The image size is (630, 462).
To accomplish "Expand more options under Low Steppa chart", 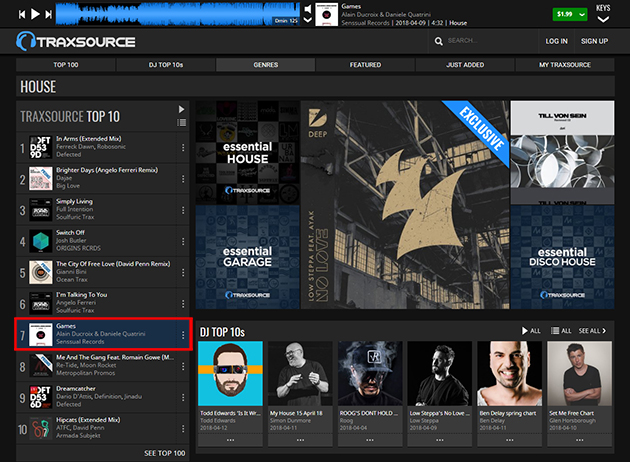I will (x=440, y=440).
